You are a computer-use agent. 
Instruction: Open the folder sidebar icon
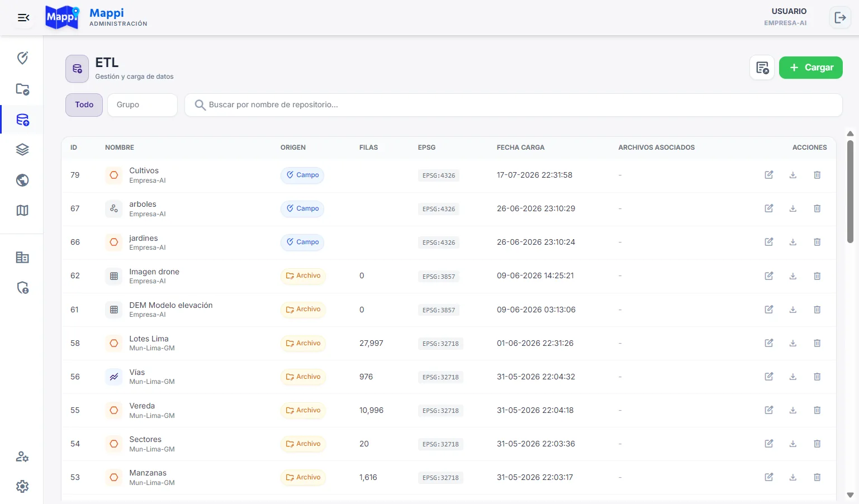coord(22,89)
